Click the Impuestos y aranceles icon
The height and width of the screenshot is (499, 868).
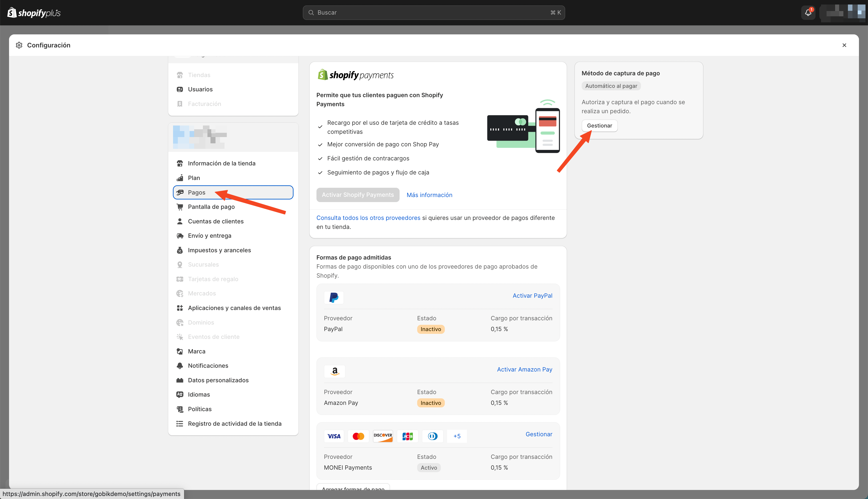tap(180, 250)
